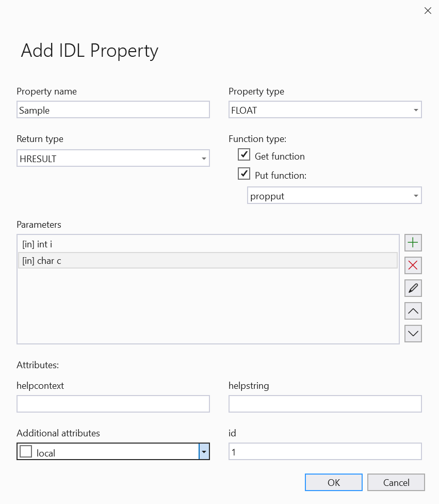Open the propput function dropdown
This screenshot has width=439, height=504.
334,195
